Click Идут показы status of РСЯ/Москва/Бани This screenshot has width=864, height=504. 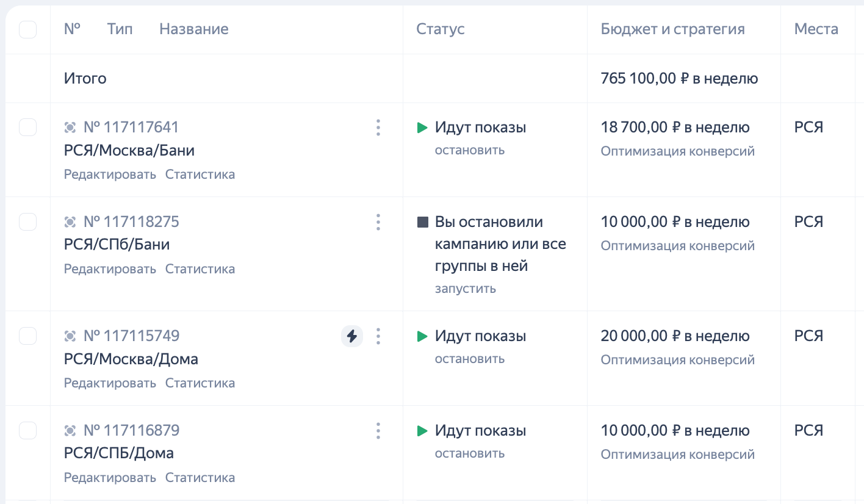coord(481,128)
